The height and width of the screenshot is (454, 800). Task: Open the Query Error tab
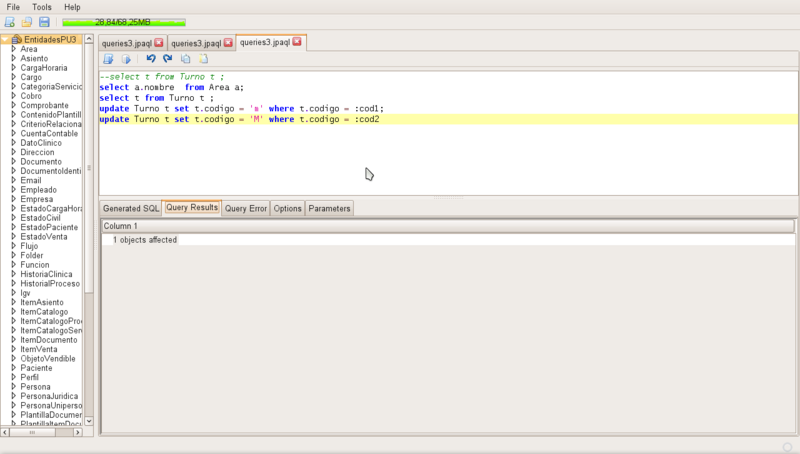point(246,208)
